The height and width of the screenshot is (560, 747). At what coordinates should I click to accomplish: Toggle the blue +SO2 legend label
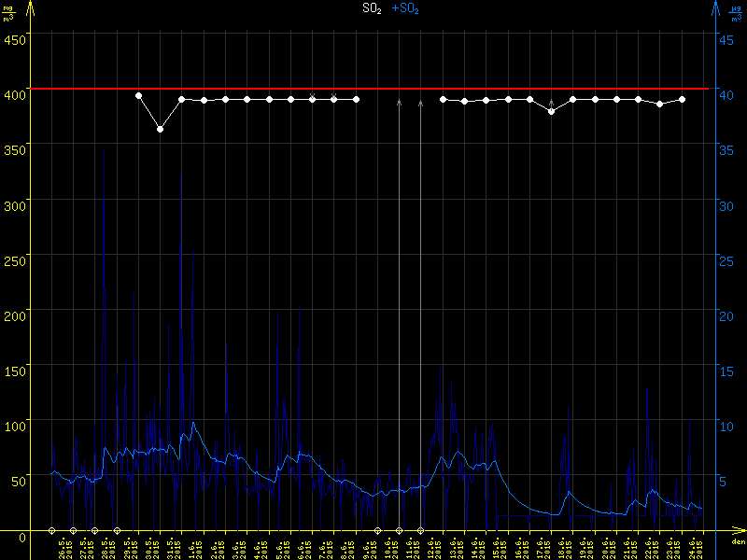coord(405,8)
